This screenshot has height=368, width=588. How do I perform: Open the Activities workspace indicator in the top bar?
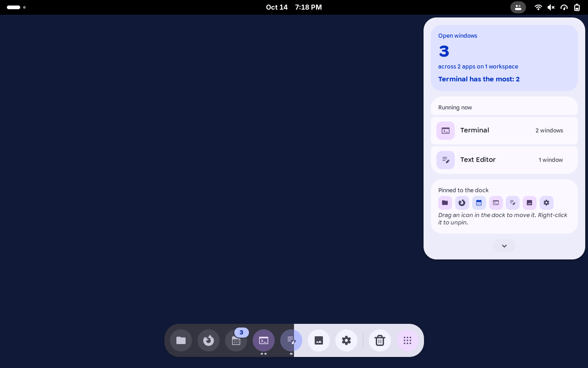[16, 7]
